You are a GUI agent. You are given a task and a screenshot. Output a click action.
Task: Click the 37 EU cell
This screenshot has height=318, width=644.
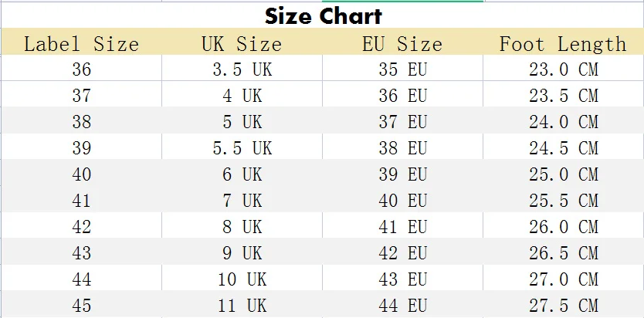402,120
